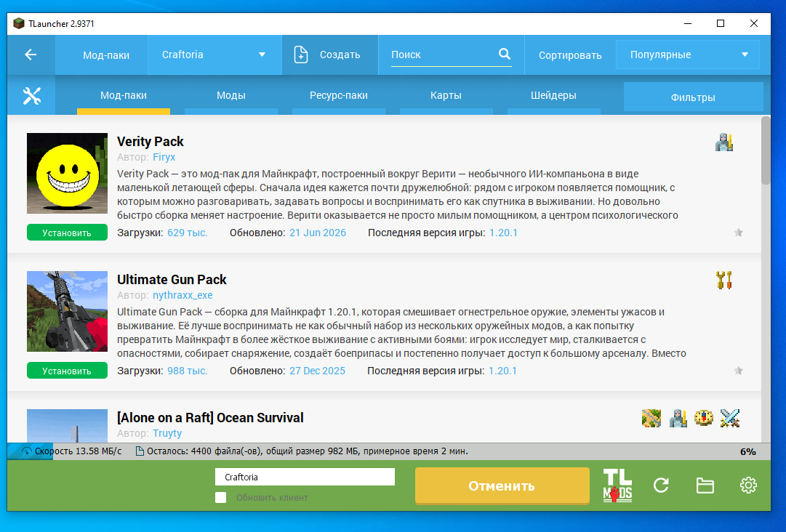Click the 6% progress value
Viewport: 786px width, 532px height.
pyautogui.click(x=748, y=451)
